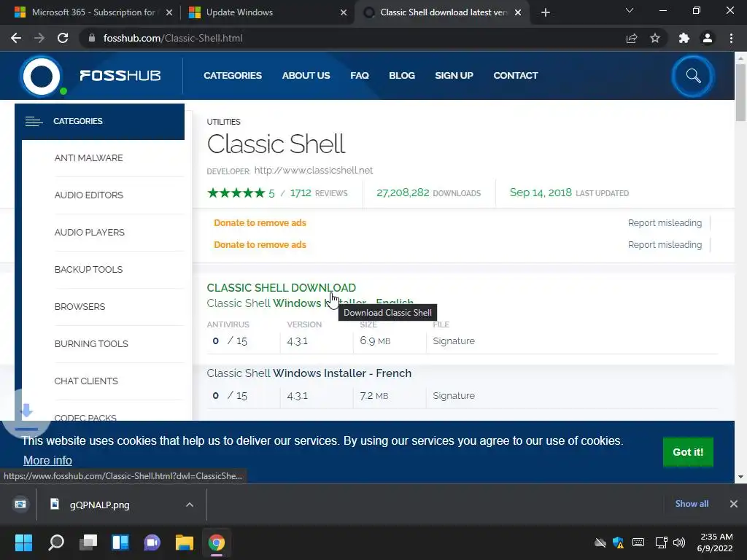This screenshot has height=560, width=747.
Task: Close the Microsoft 365 tab
Action: click(169, 12)
